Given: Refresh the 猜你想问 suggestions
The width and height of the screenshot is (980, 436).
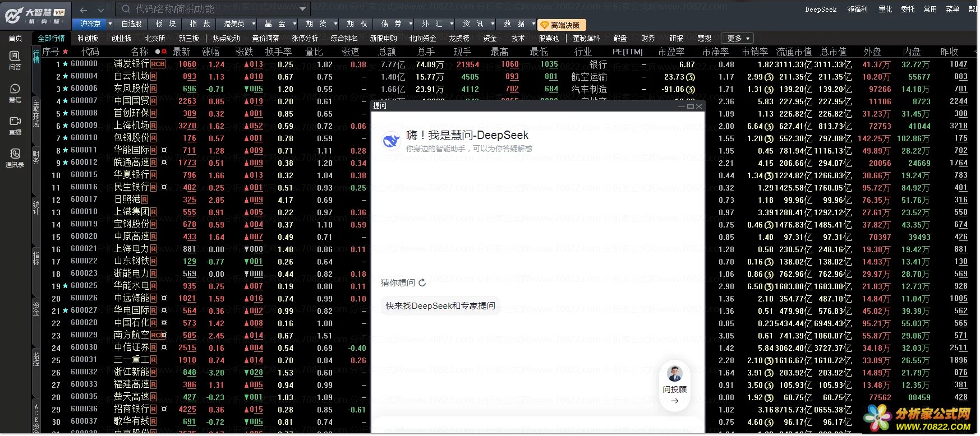Looking at the screenshot, I should point(422,283).
